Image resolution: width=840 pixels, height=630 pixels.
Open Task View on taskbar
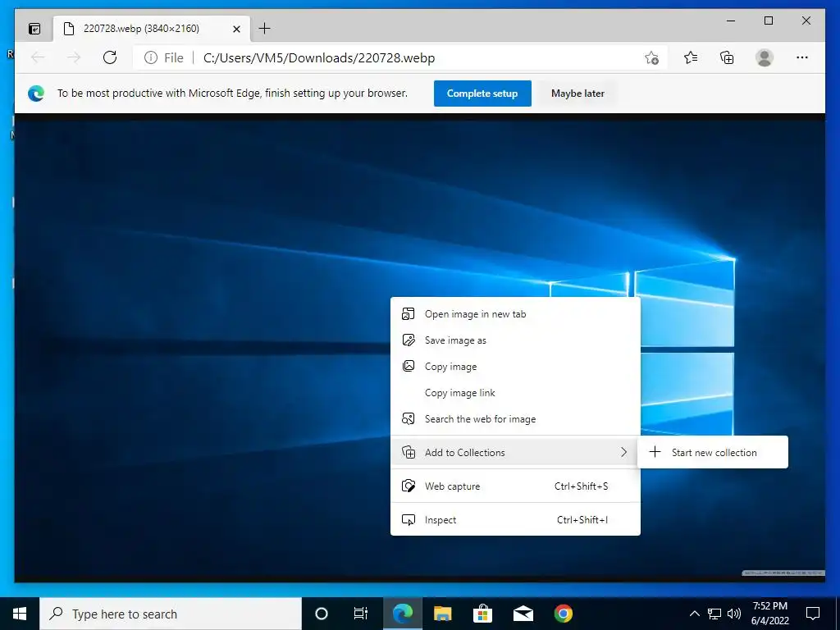tap(361, 614)
